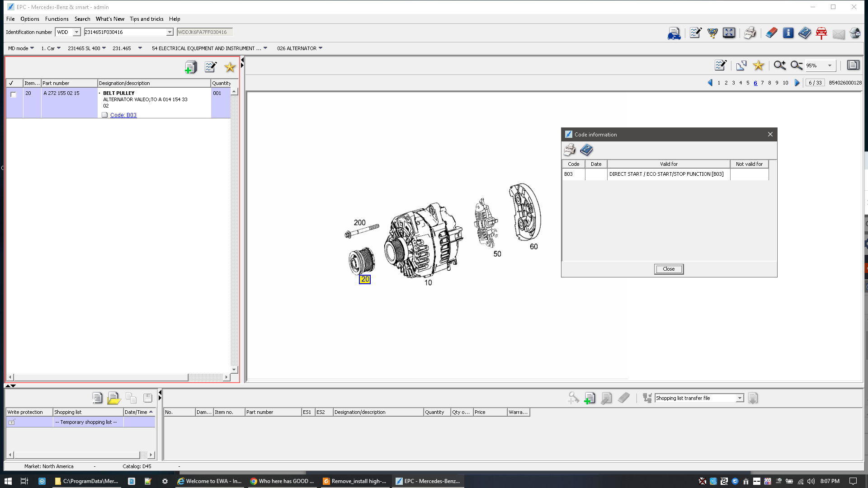Click the red car icon in toolbar
The height and width of the screenshot is (488, 868).
821,33
